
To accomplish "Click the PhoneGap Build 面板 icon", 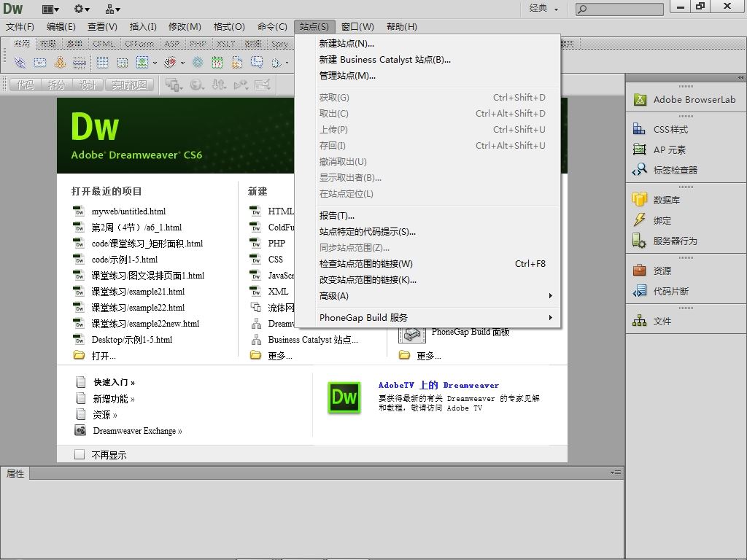I will click(411, 334).
